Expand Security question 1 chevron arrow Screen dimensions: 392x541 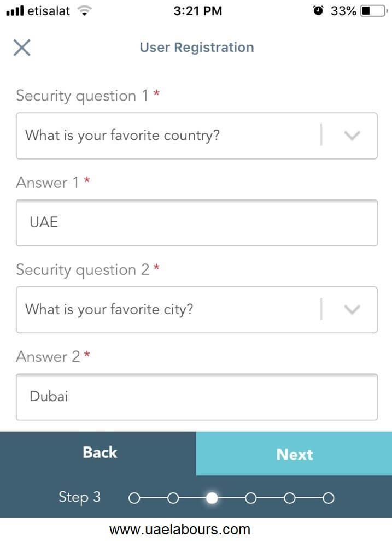pos(352,136)
